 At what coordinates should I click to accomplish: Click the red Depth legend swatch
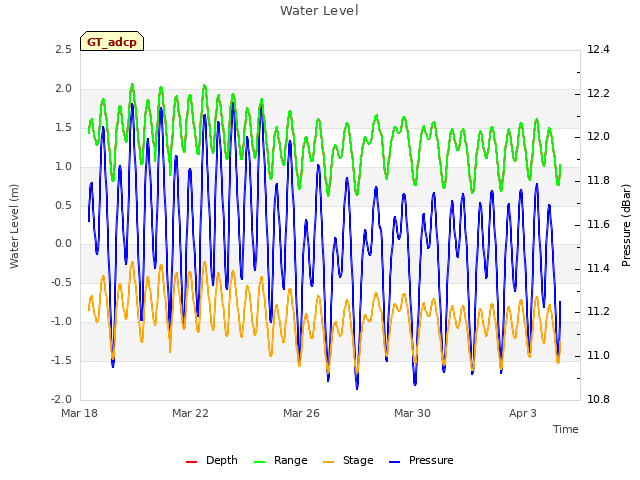pos(191,462)
